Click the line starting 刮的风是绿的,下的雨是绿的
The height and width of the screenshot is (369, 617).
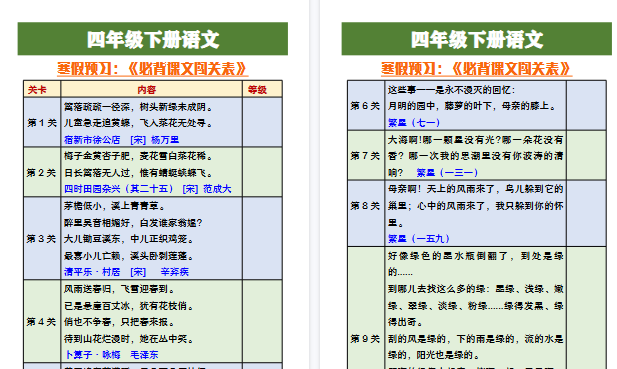[475, 339]
